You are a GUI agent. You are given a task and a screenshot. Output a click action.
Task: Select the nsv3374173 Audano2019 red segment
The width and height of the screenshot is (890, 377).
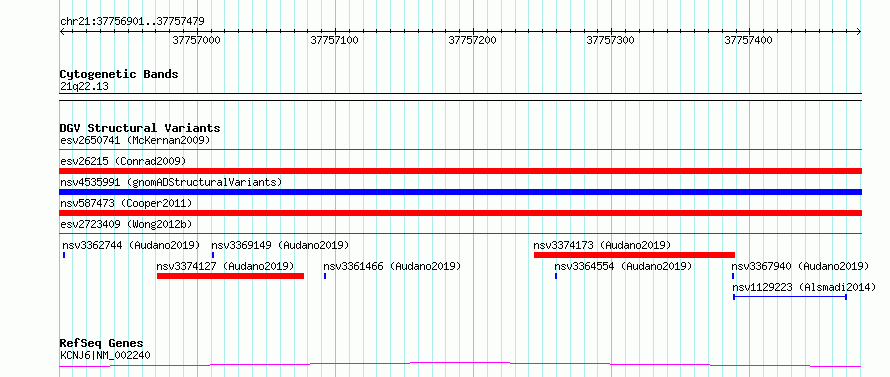pos(634,255)
